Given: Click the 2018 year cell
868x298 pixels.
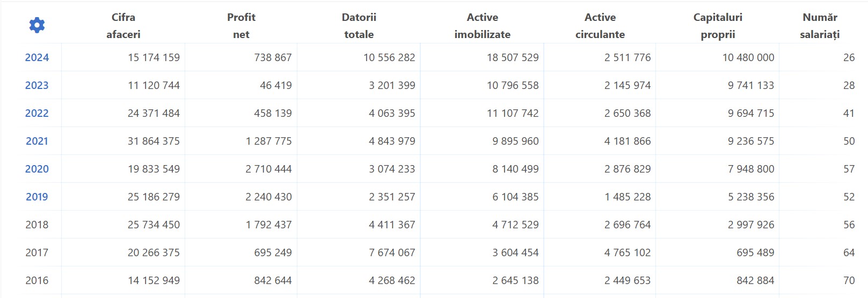Looking at the screenshot, I should click(x=37, y=225).
